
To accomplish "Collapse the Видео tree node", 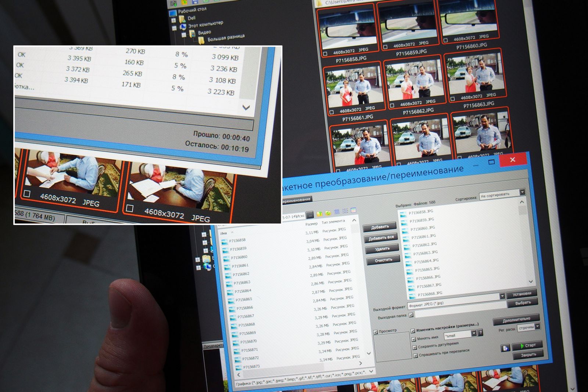I will point(184,35).
